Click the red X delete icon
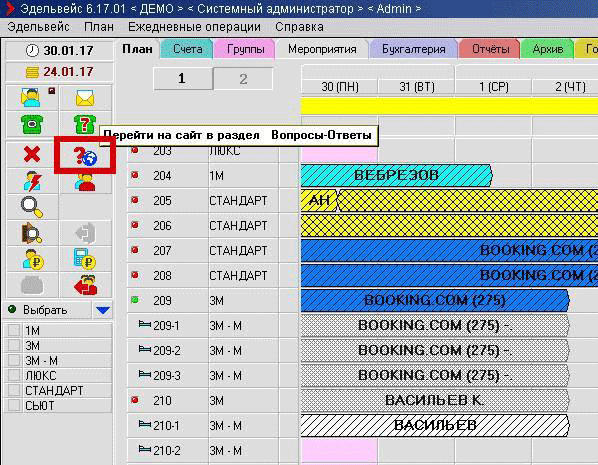 coord(32,155)
